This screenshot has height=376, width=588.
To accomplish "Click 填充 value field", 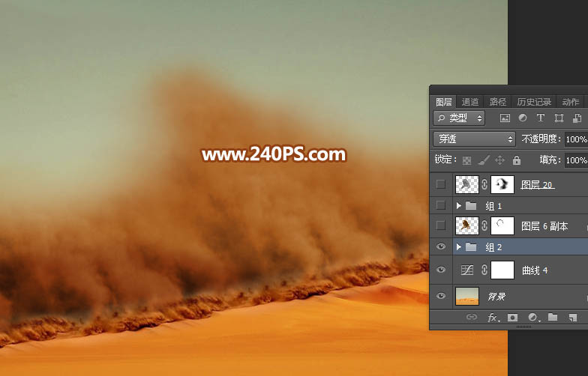I will 576,160.
